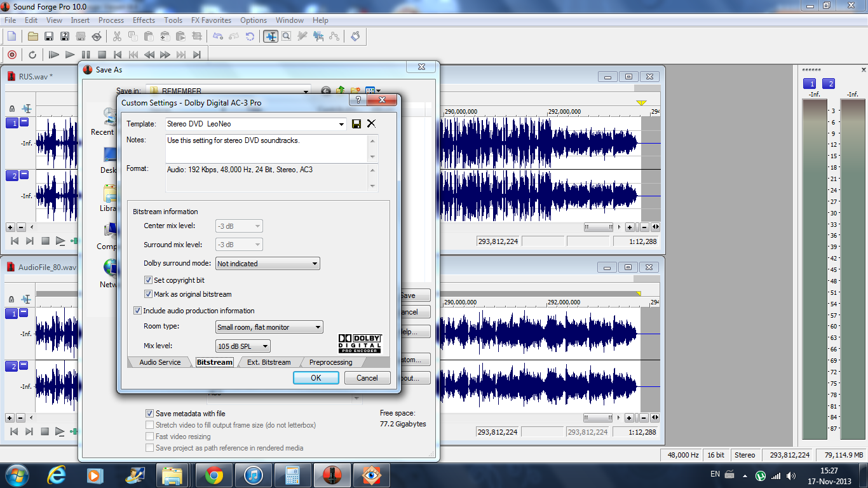The image size is (868, 488).
Task: Click OK in Custom Settings dialog
Action: coord(316,377)
